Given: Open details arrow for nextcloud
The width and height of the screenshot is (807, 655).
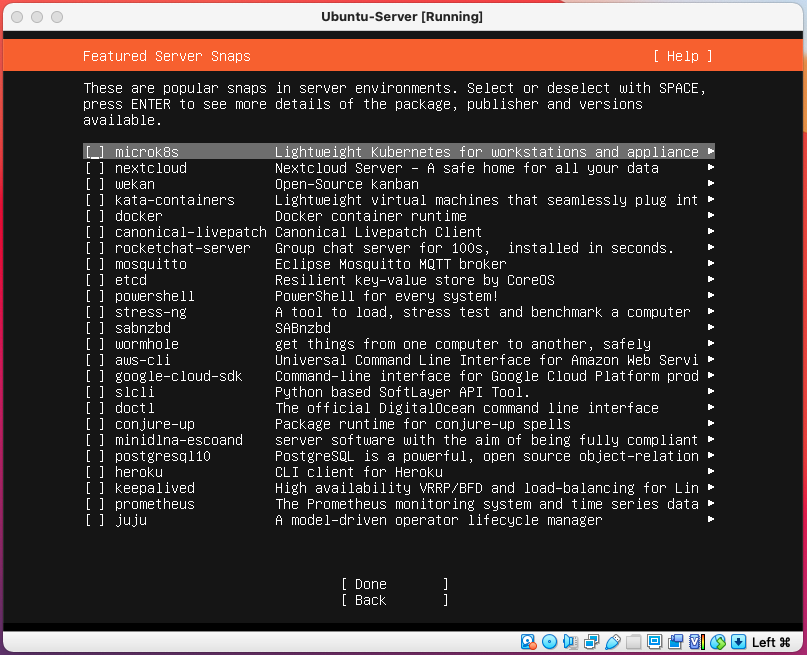Looking at the screenshot, I should [x=711, y=167].
